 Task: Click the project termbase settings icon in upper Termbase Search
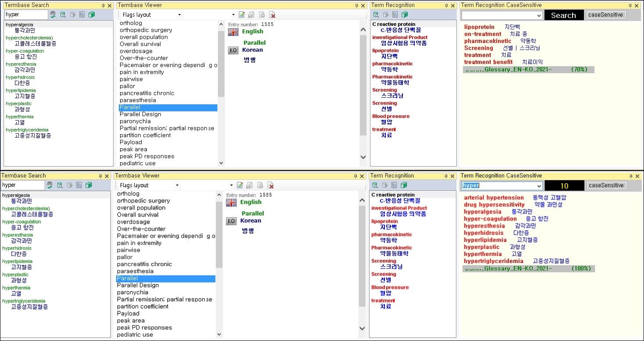coord(82,14)
